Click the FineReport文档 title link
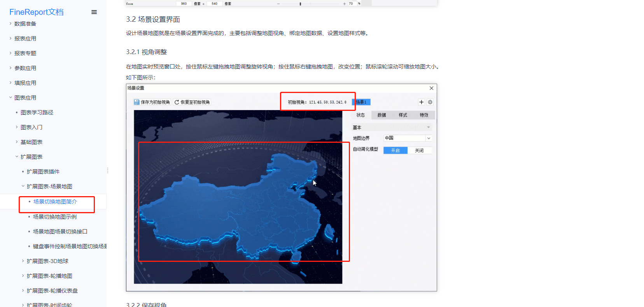 (37, 12)
